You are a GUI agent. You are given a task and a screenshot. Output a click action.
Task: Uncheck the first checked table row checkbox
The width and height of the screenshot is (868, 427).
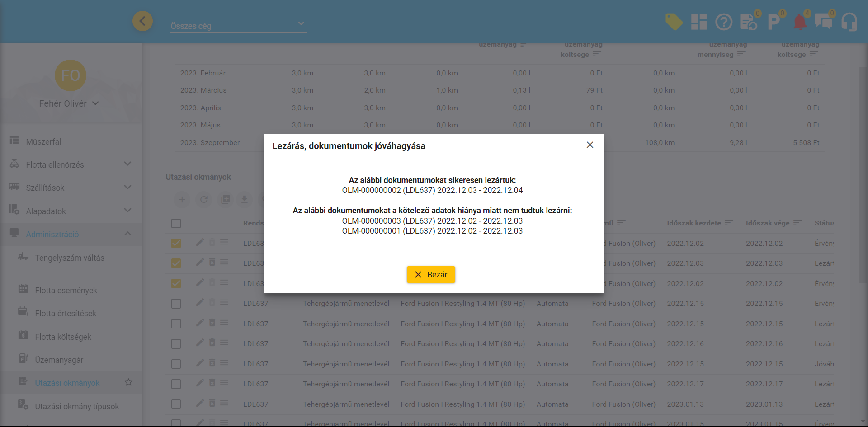click(176, 243)
